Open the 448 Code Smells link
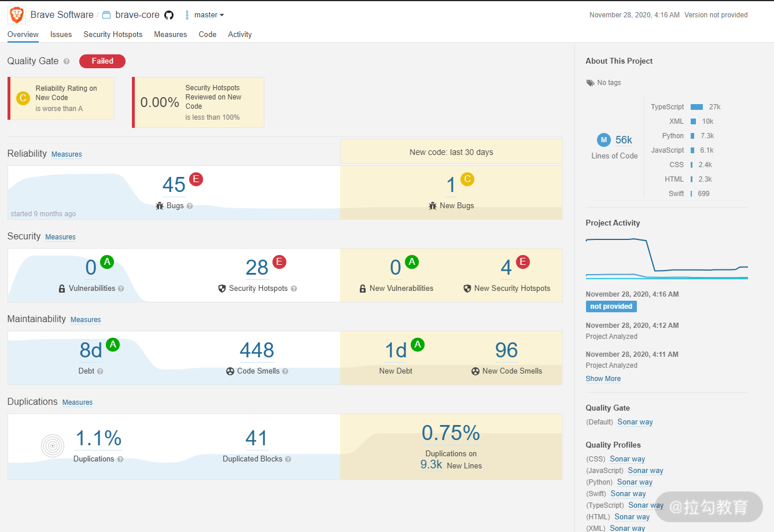 (x=257, y=350)
